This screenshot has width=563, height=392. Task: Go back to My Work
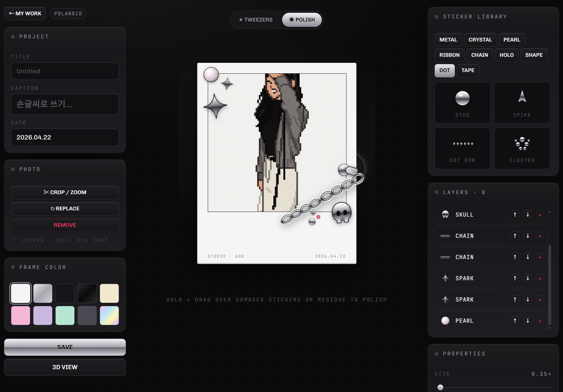[25, 13]
